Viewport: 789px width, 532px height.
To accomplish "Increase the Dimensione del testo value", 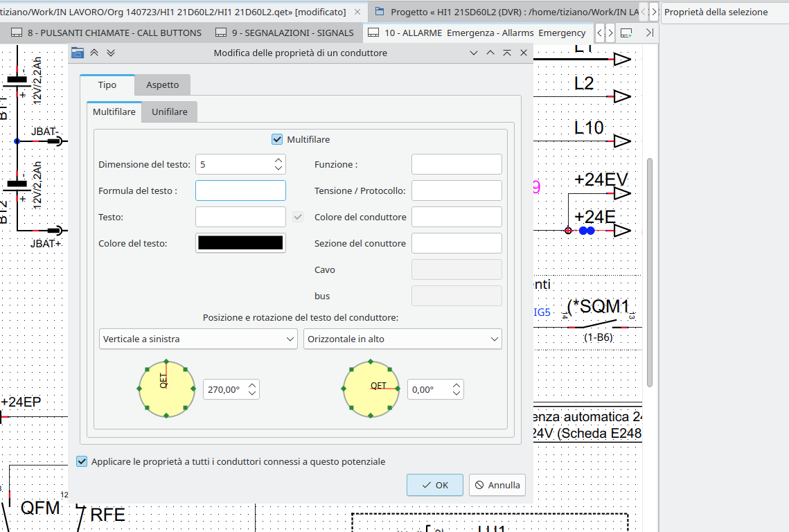I will (278, 160).
